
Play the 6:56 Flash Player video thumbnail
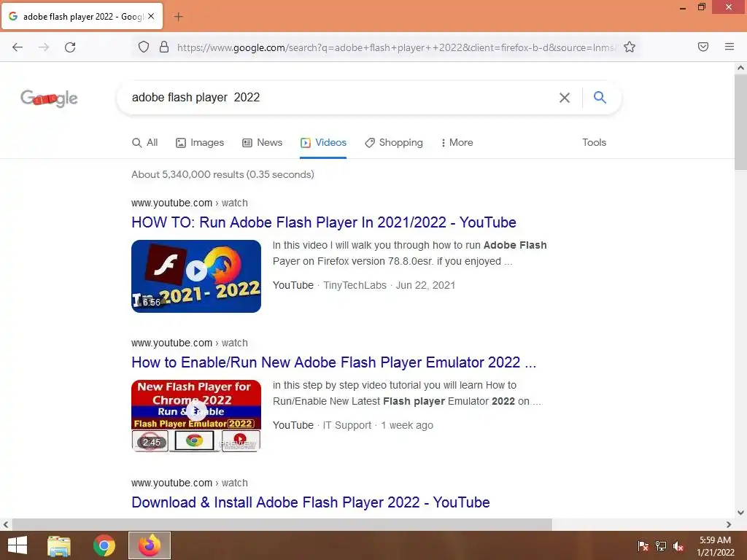click(196, 276)
